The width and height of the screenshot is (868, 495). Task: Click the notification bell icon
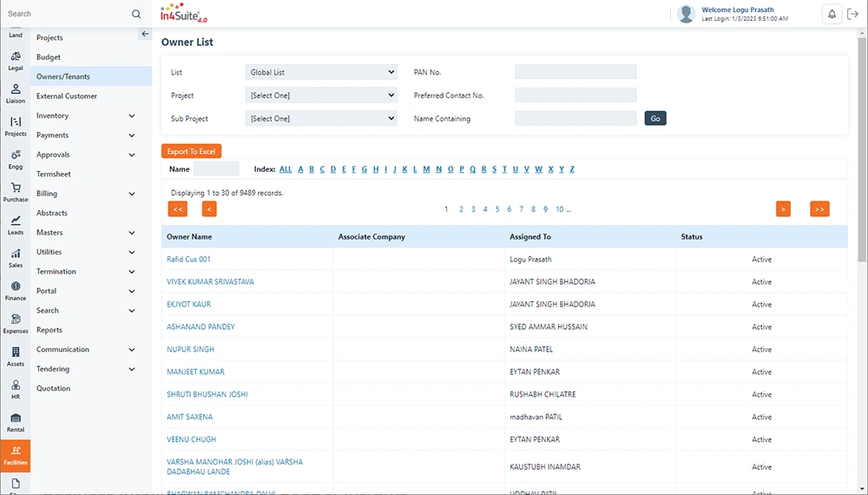click(832, 14)
